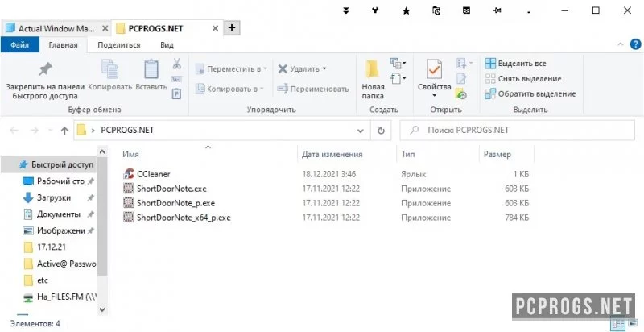This screenshot has width=644, height=332.
Task: Open the new item dropdown in Создать group
Action: click(x=398, y=64)
